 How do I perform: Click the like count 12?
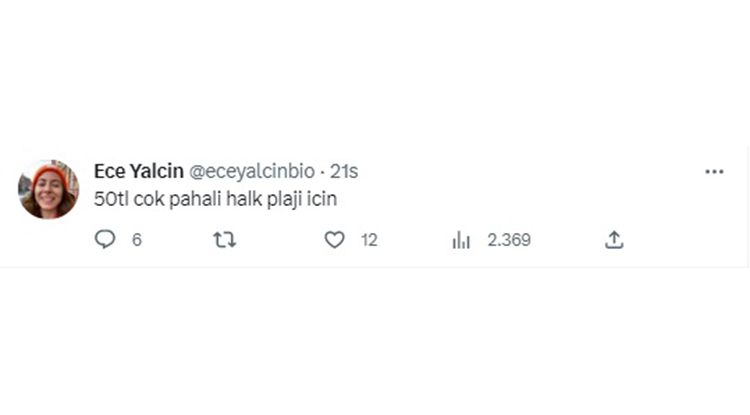(x=369, y=240)
